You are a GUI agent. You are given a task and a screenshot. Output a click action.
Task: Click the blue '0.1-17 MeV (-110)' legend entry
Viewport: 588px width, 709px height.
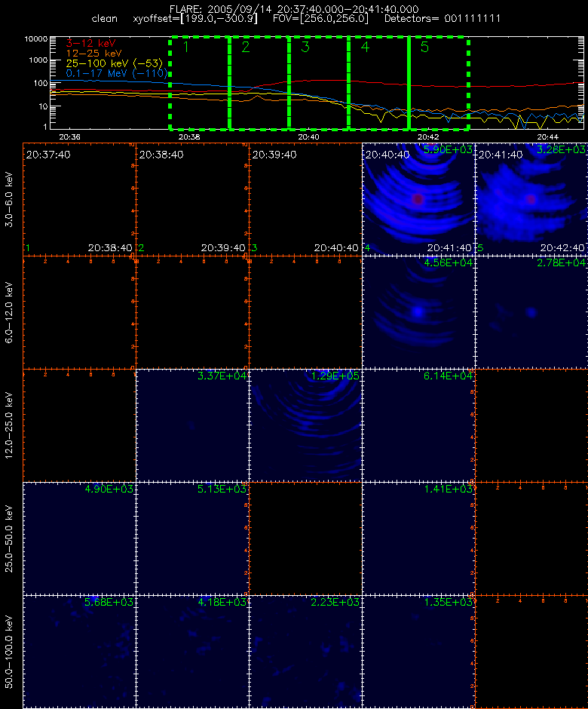(x=117, y=73)
